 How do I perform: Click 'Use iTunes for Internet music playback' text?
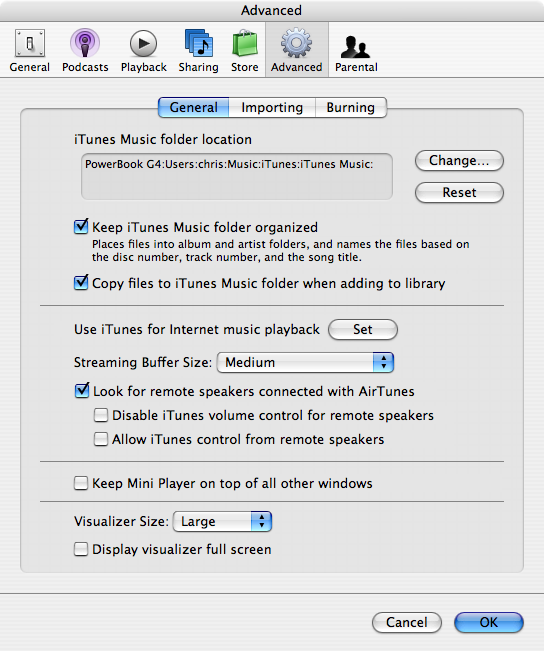(197, 330)
